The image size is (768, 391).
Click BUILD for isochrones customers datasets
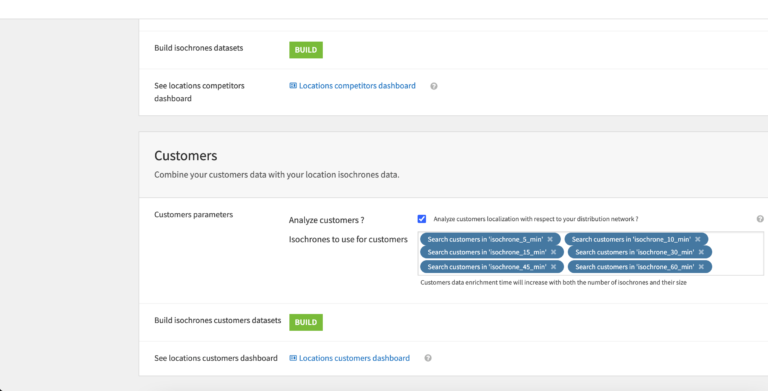point(306,322)
